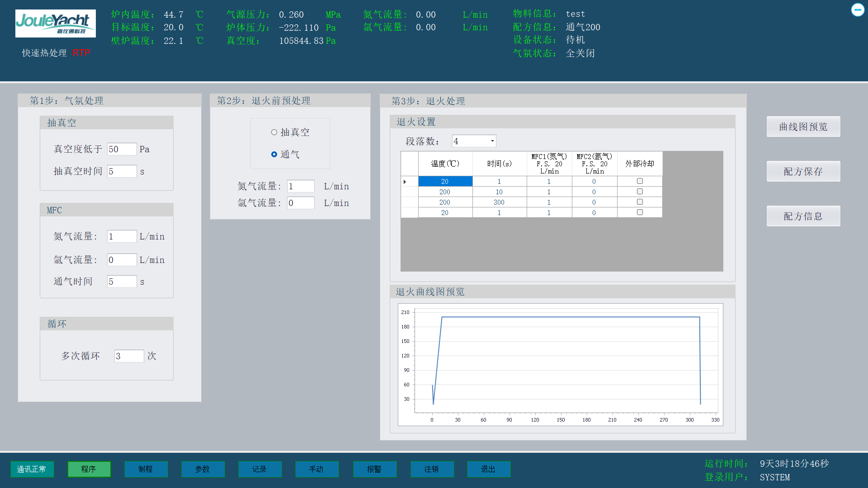Select 通气 radio option
This screenshot has width=868, height=488.
pos(274,155)
